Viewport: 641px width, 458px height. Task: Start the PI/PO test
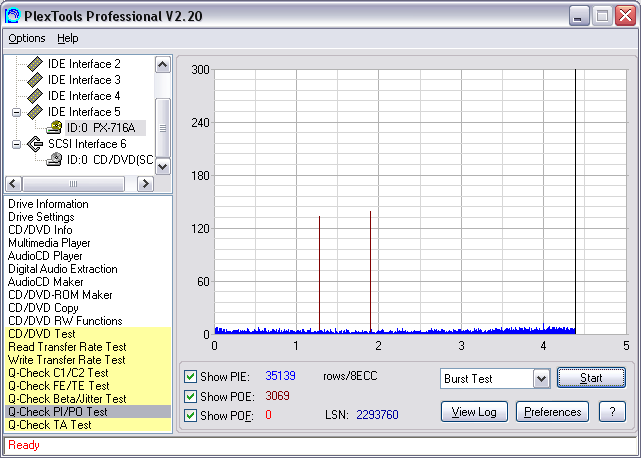[x=591, y=378]
